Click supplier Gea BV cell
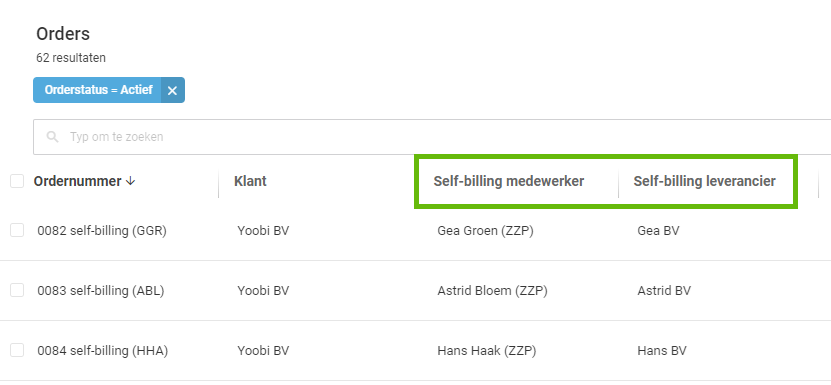Image resolution: width=831 pixels, height=385 pixels. [658, 231]
